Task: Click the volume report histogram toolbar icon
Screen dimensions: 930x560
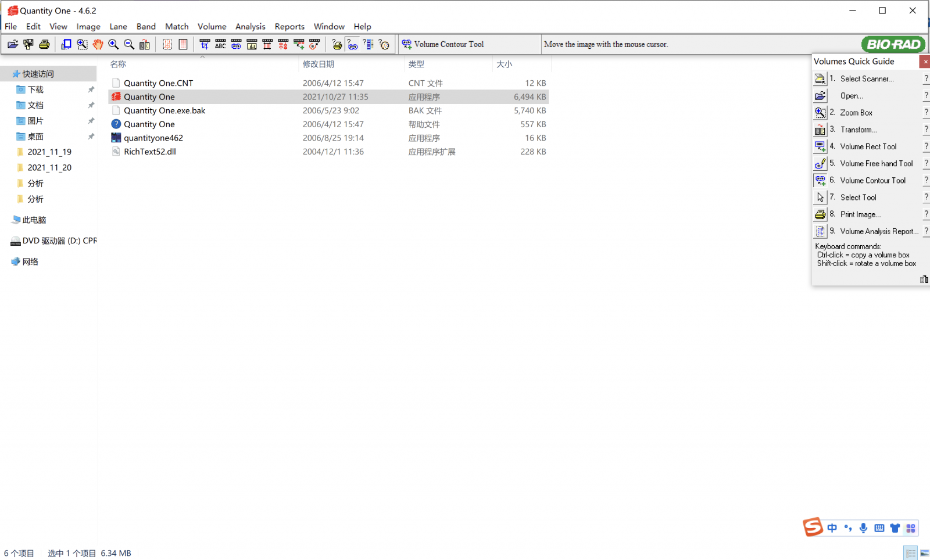Action: [252, 44]
